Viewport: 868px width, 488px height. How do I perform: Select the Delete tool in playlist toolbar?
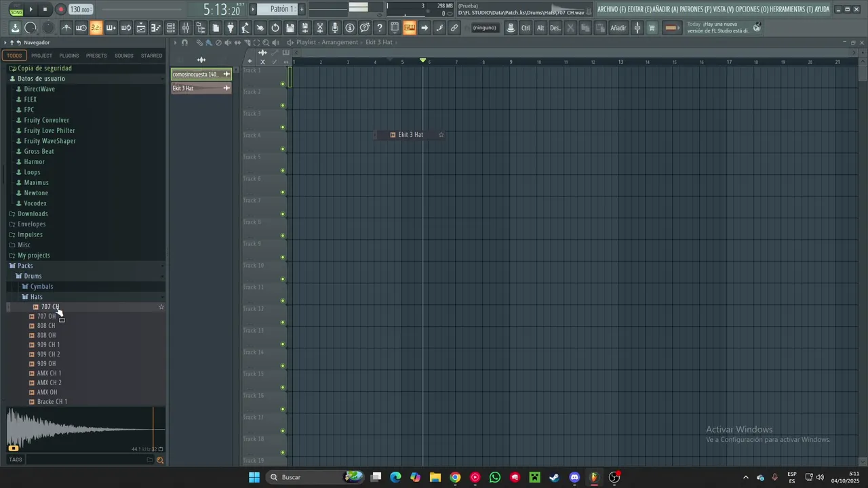tap(218, 43)
